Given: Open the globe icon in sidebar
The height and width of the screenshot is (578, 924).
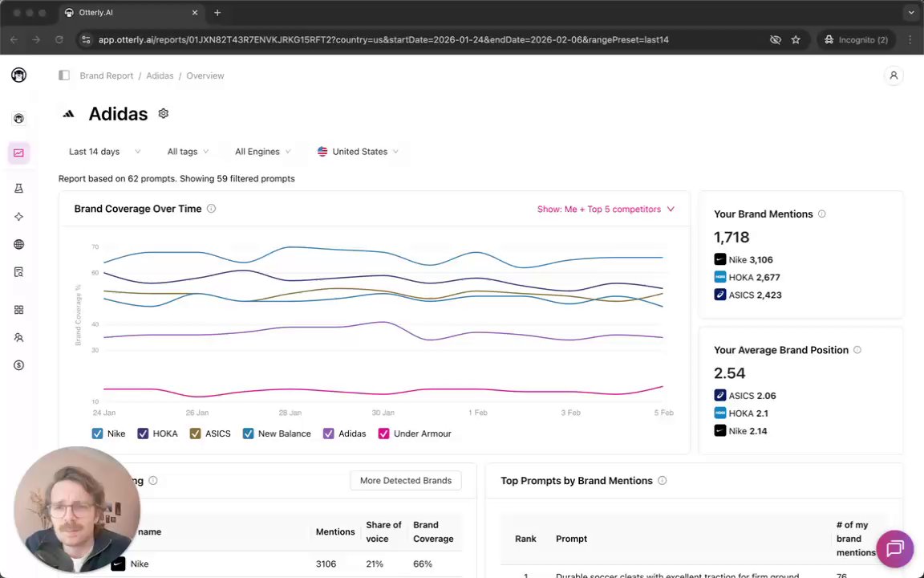Looking at the screenshot, I should click(x=18, y=244).
